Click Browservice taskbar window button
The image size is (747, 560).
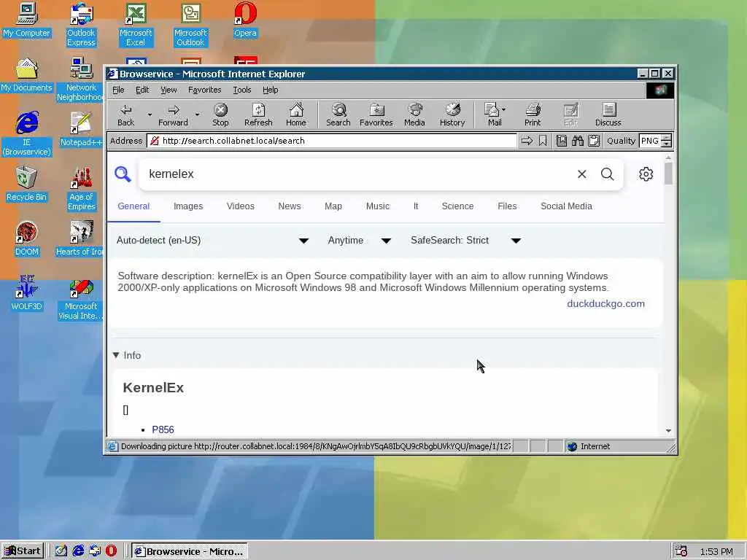point(190,551)
